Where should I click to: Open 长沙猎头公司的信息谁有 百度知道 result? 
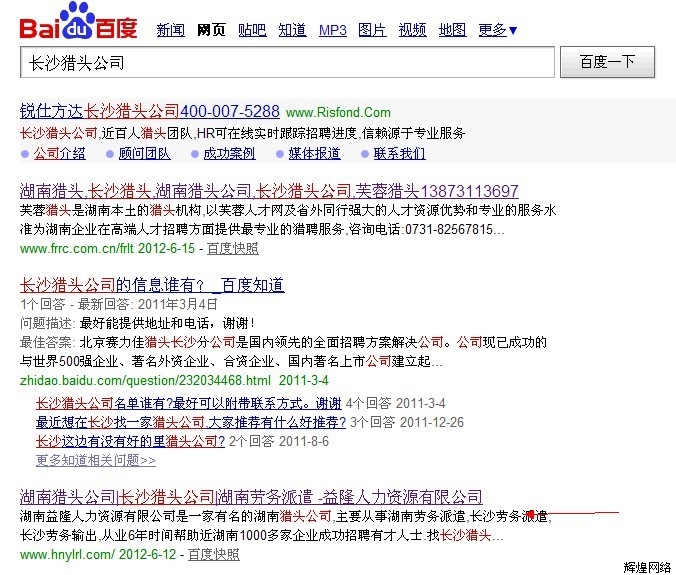pyautogui.click(x=152, y=285)
